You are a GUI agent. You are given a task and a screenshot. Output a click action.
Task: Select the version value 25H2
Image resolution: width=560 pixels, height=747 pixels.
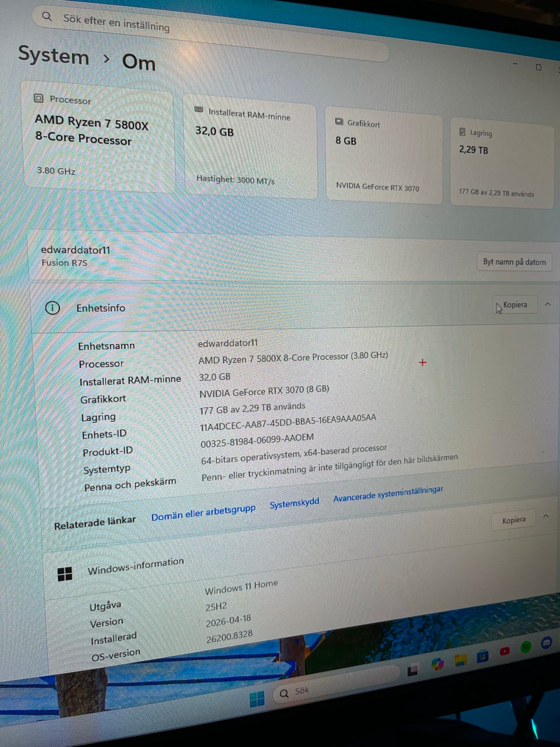(216, 607)
